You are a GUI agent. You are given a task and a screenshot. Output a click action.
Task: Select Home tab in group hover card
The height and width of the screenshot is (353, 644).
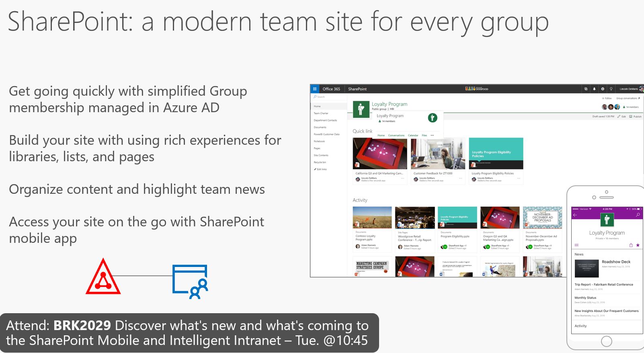(381, 135)
